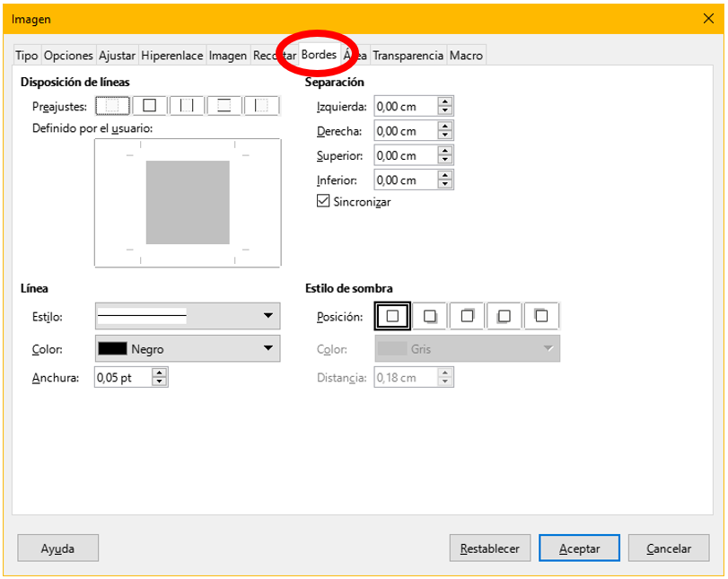728x579 pixels.
Task: Disable the Sincronizar checkbox
Action: (x=321, y=201)
